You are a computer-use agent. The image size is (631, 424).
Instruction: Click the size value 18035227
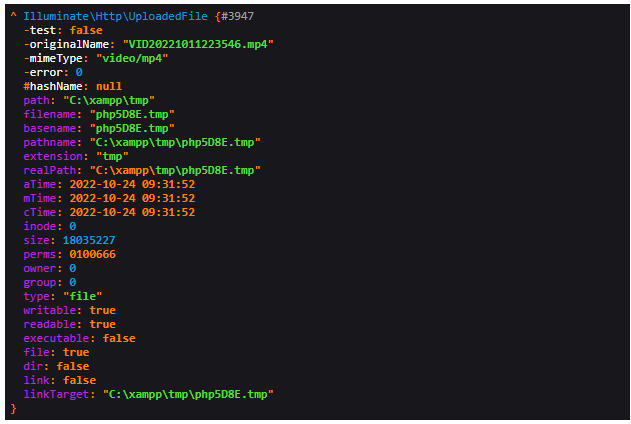89,240
